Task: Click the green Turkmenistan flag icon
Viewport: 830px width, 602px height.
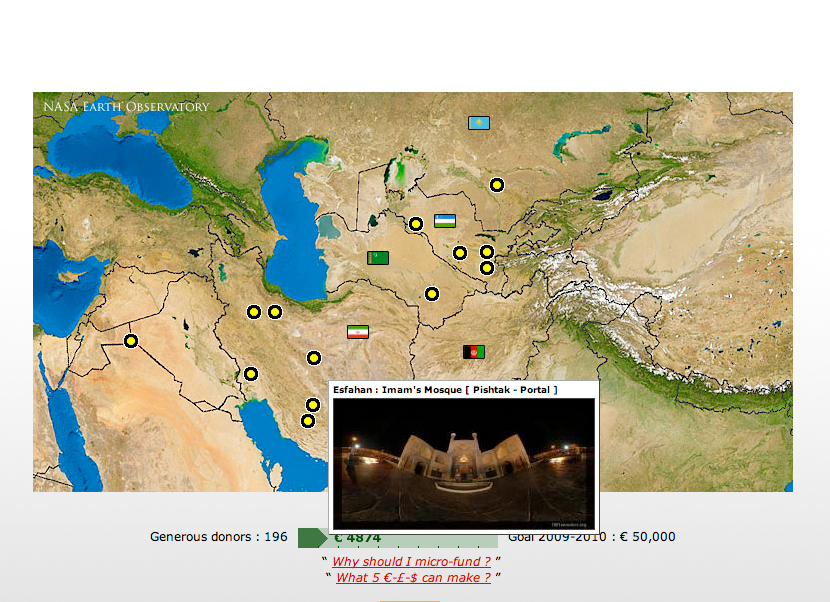Action: point(377,258)
